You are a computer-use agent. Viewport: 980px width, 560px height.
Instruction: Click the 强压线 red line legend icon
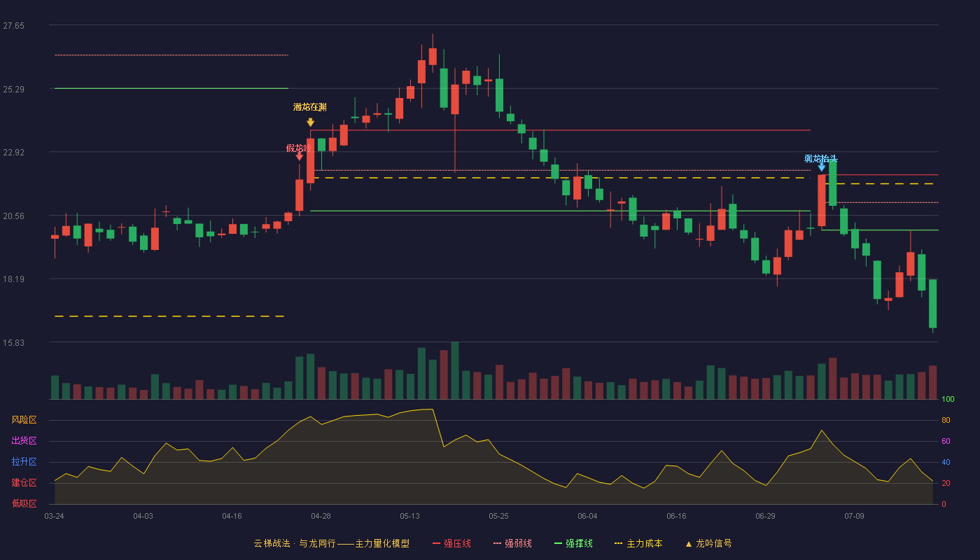pyautogui.click(x=437, y=544)
